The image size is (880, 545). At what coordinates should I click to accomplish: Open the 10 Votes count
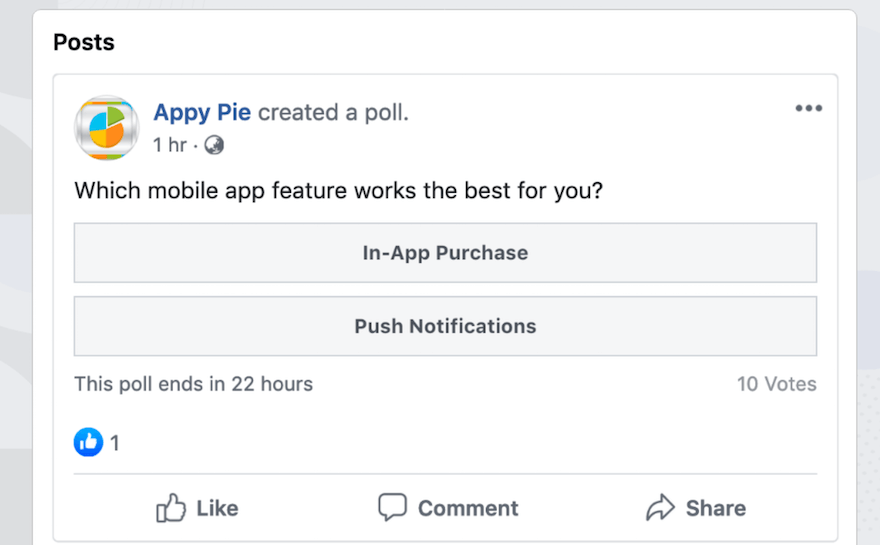coord(777,384)
